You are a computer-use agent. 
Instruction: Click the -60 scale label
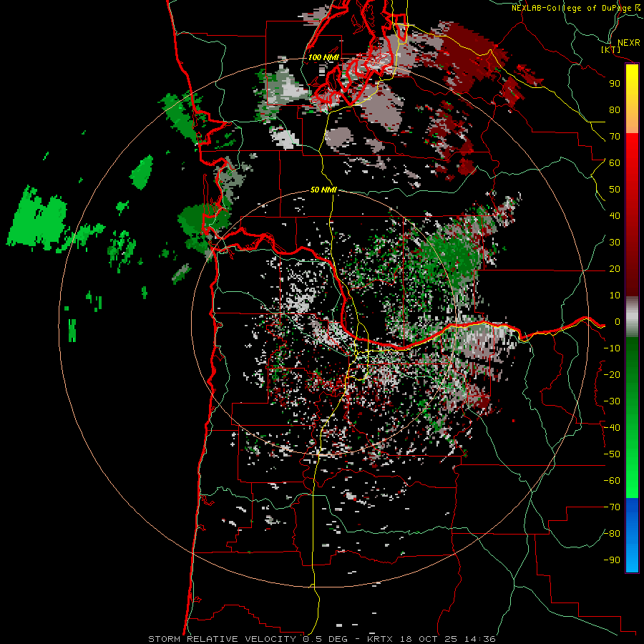(612, 481)
